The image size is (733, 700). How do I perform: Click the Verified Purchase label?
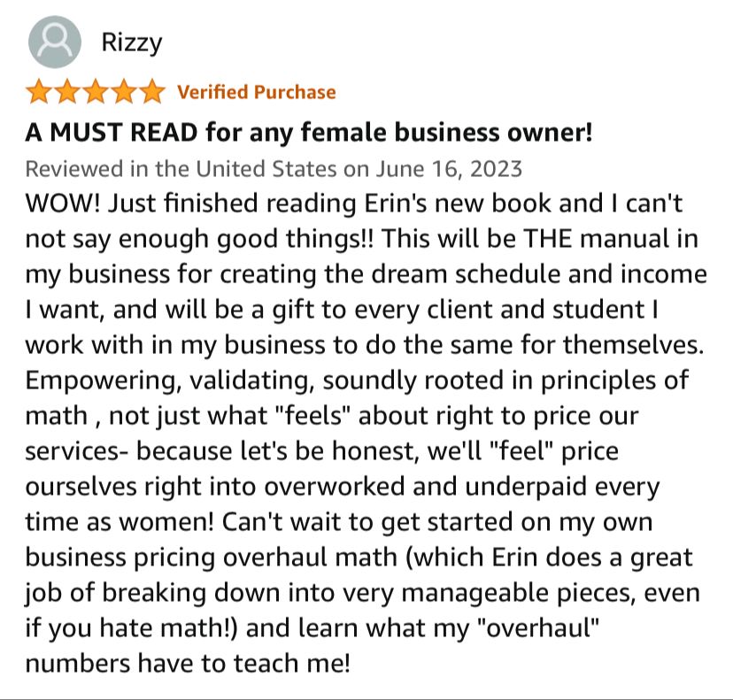256,92
